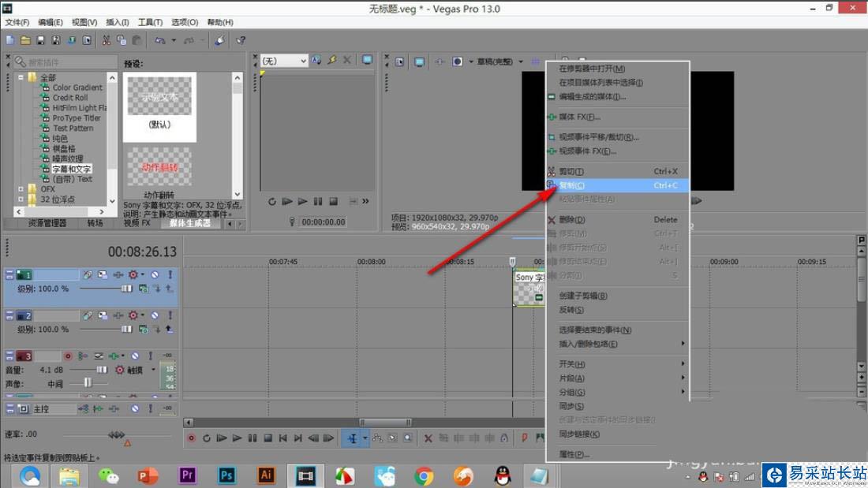
Task: Adjust track 3 声像 pan slider
Action: tap(88, 383)
